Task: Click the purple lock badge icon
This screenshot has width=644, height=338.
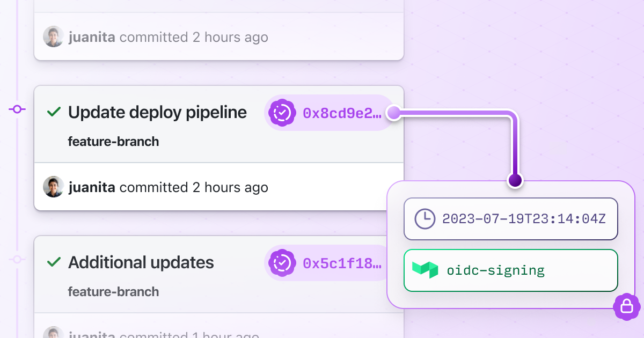Action: [x=626, y=307]
